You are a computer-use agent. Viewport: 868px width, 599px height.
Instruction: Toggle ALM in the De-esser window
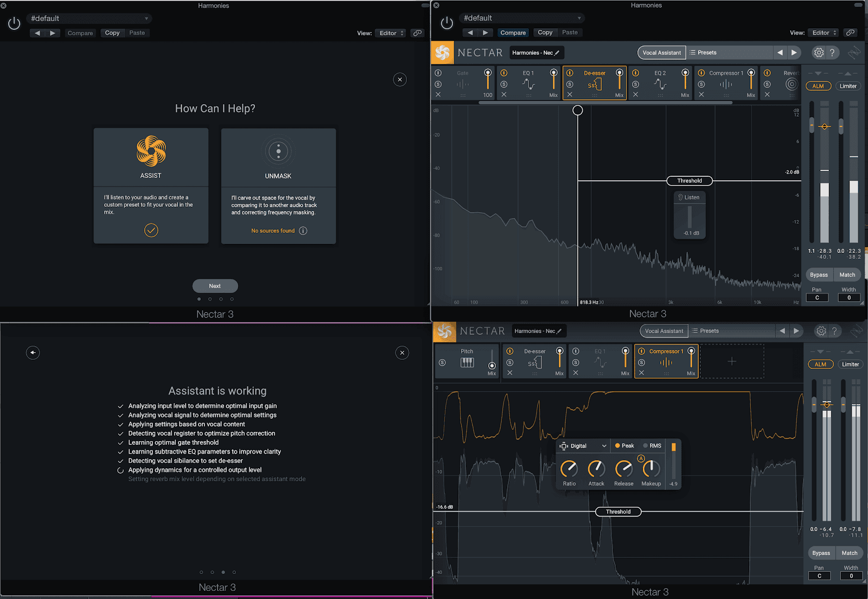coord(818,86)
